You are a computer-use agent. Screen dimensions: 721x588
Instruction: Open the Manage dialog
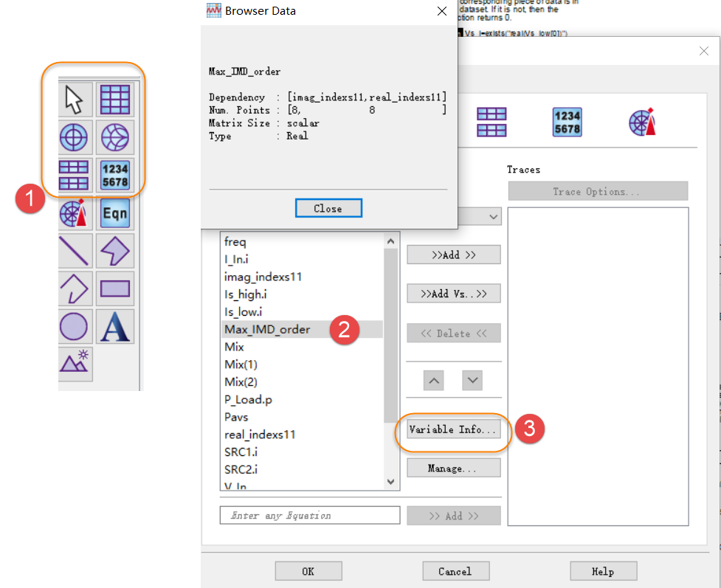453,468
